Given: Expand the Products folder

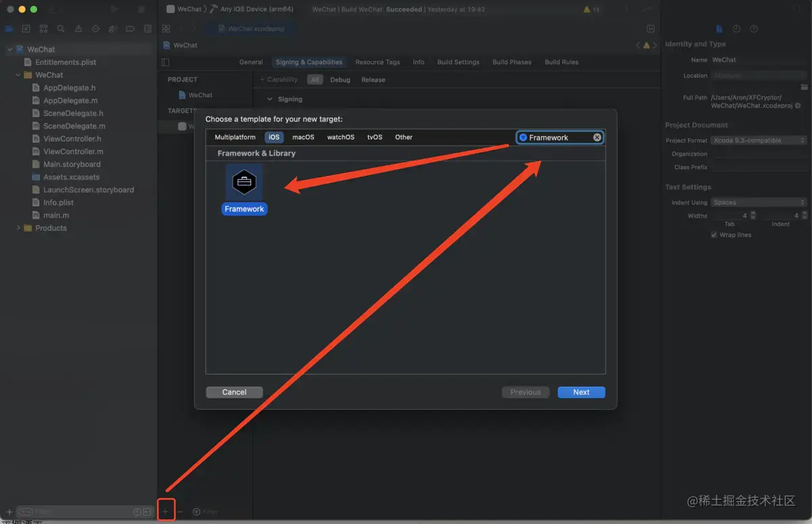Looking at the screenshot, I should coord(18,228).
